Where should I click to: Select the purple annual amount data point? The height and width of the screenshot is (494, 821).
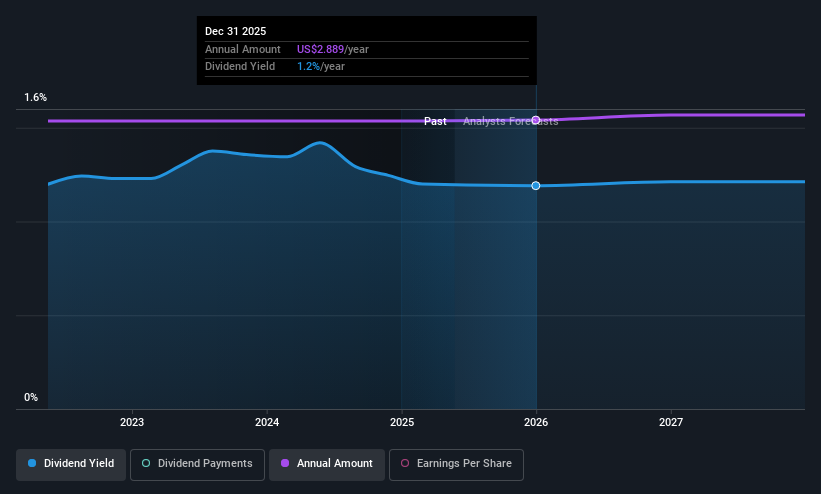click(536, 120)
